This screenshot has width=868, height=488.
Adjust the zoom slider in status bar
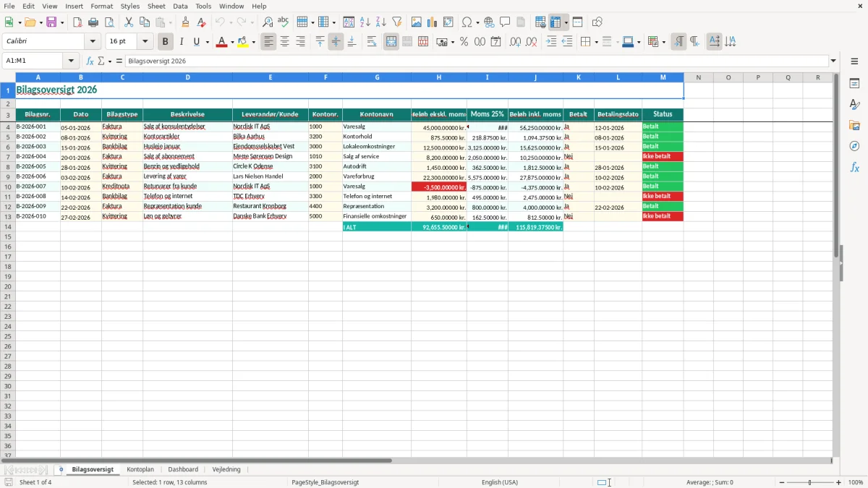(x=810, y=482)
